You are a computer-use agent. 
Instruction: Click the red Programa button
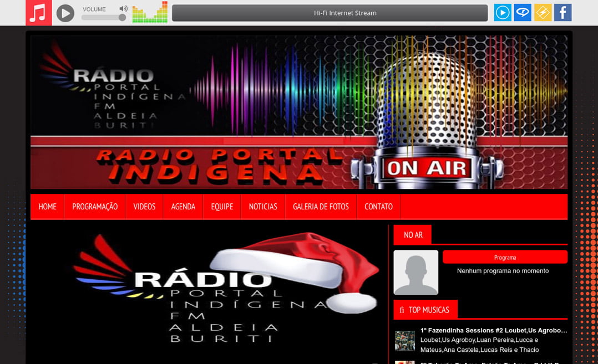click(x=505, y=257)
